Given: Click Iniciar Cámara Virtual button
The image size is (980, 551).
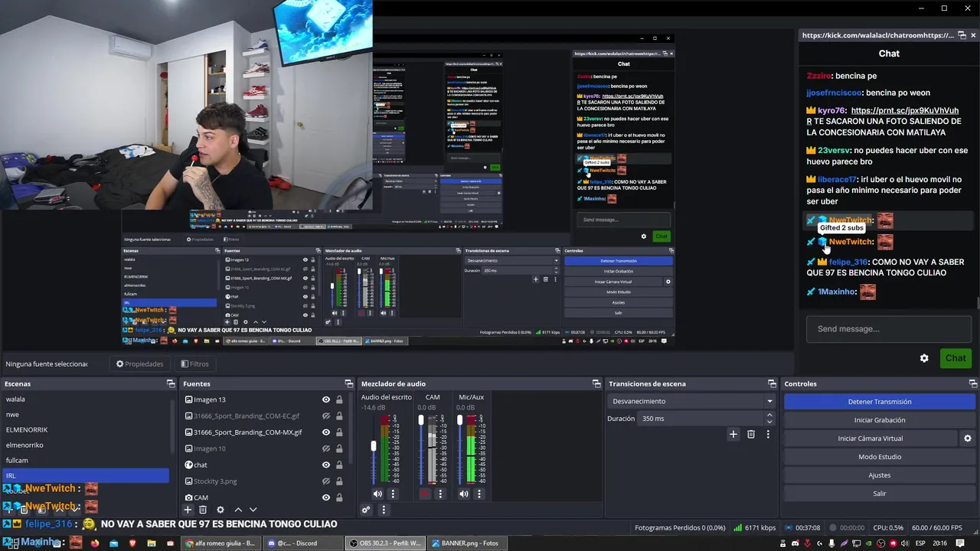Looking at the screenshot, I should 871,439.
